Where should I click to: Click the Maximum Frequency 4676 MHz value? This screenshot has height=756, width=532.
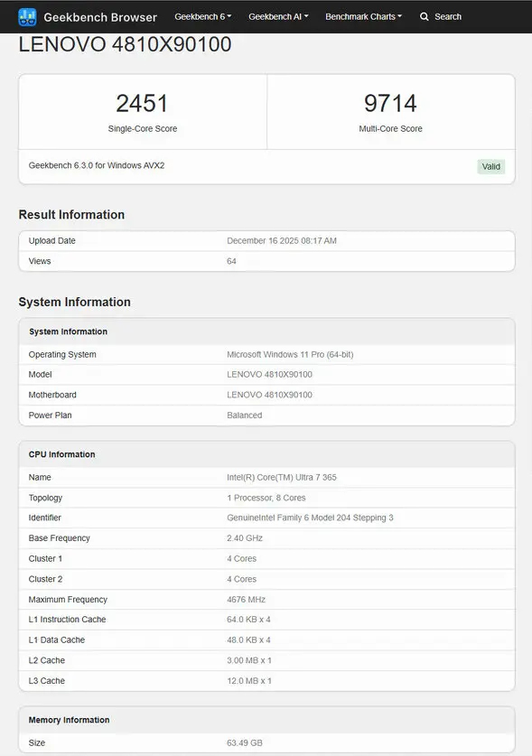(x=246, y=600)
